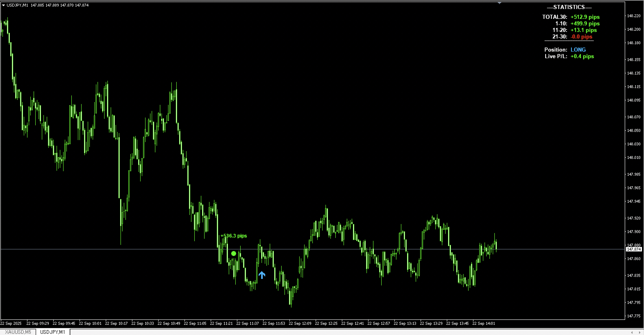Click the red -0.0 pips value for 21-30
644x335 pixels.
click(581, 37)
